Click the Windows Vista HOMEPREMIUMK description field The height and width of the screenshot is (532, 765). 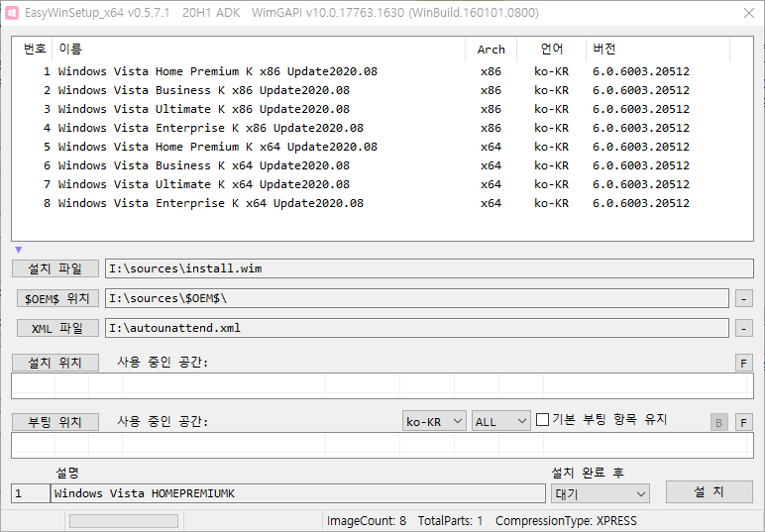coord(297,493)
